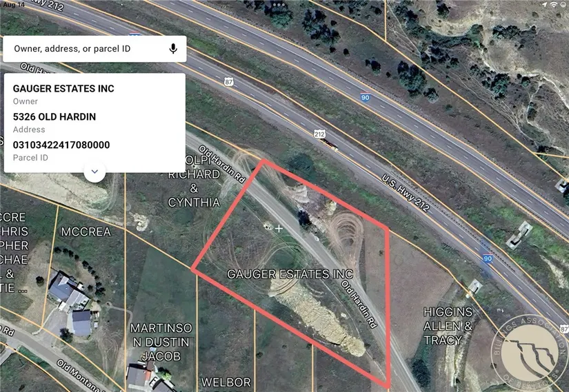This screenshot has height=392, width=569.
Task: Tap the location arrow status icon
Action: click(x=544, y=5)
